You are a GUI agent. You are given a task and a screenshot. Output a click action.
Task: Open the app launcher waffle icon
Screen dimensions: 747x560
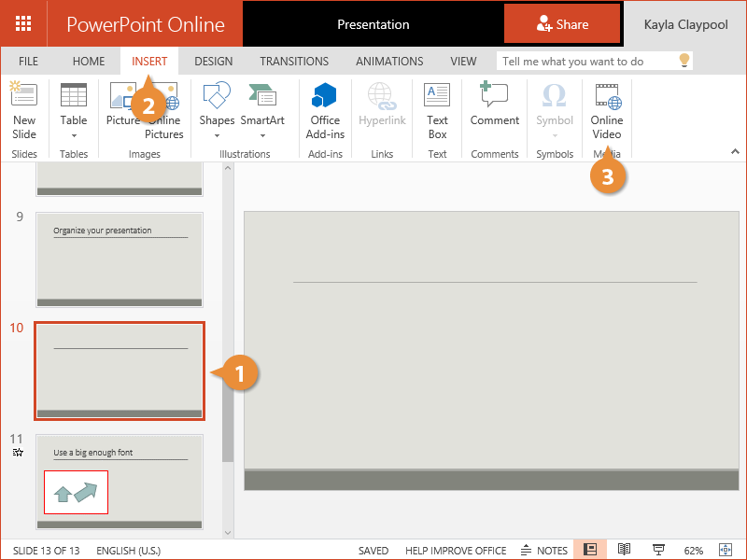(23, 23)
